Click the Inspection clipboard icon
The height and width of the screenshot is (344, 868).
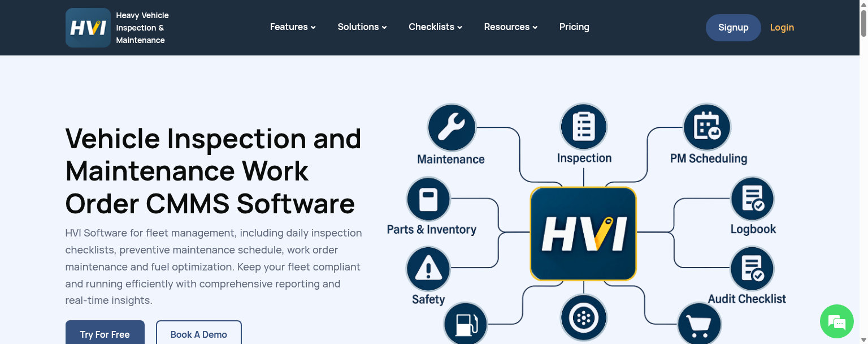click(584, 127)
